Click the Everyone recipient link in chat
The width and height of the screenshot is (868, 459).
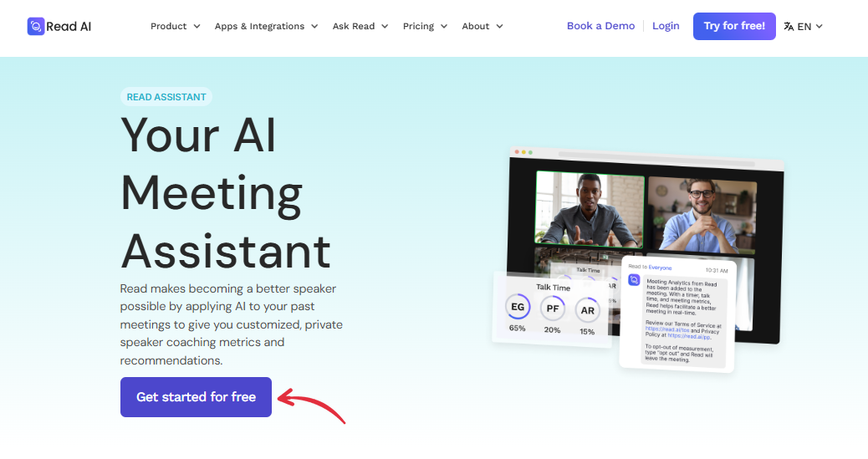(660, 268)
